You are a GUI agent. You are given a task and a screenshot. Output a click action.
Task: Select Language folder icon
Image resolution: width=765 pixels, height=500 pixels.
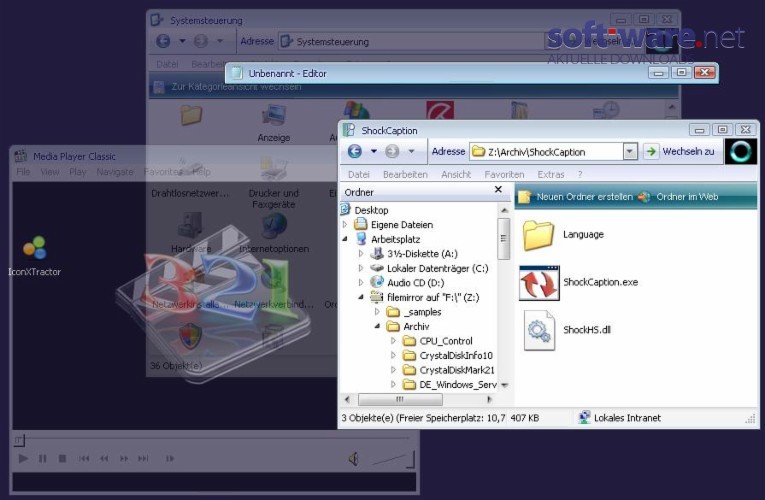coord(538,235)
